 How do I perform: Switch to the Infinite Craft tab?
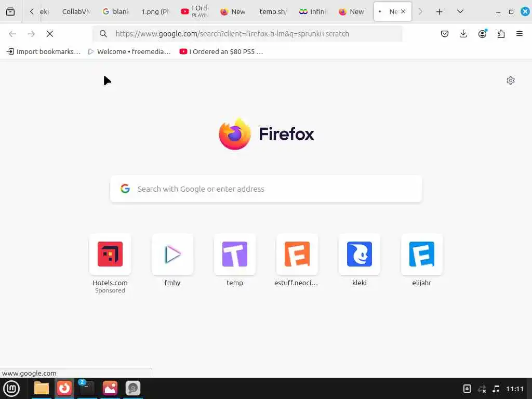(x=313, y=11)
